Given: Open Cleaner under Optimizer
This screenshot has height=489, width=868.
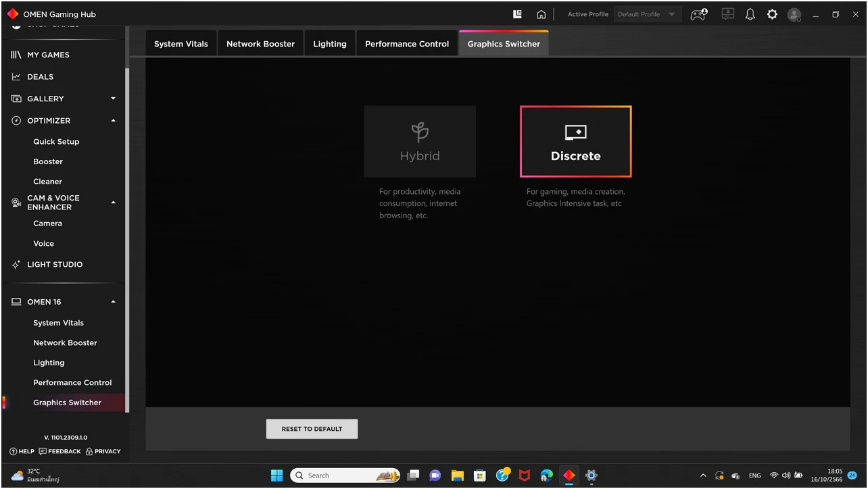Looking at the screenshot, I should 47,181.
